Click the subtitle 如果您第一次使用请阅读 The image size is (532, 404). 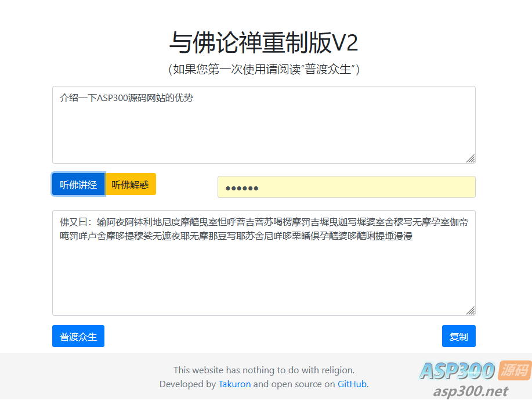click(263, 69)
